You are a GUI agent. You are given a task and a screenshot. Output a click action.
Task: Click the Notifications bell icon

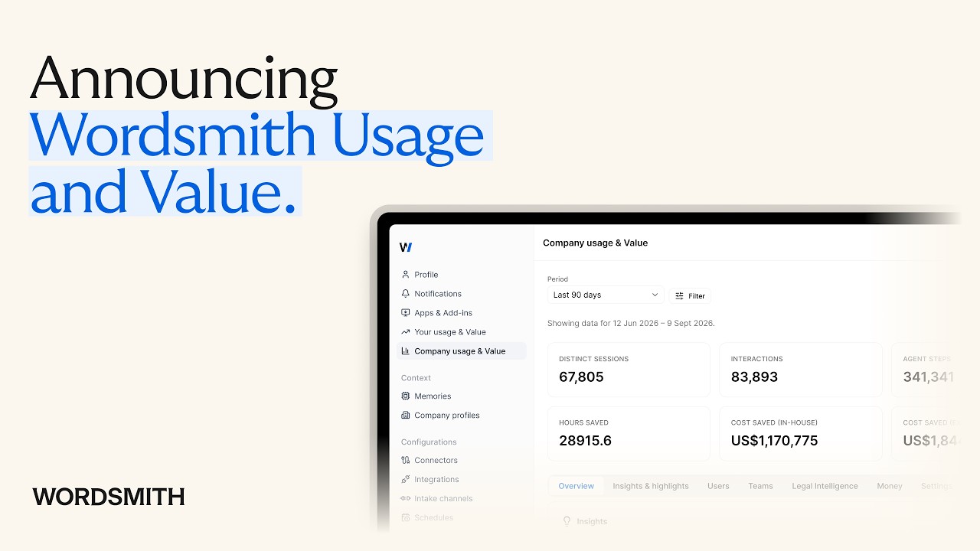pos(406,294)
